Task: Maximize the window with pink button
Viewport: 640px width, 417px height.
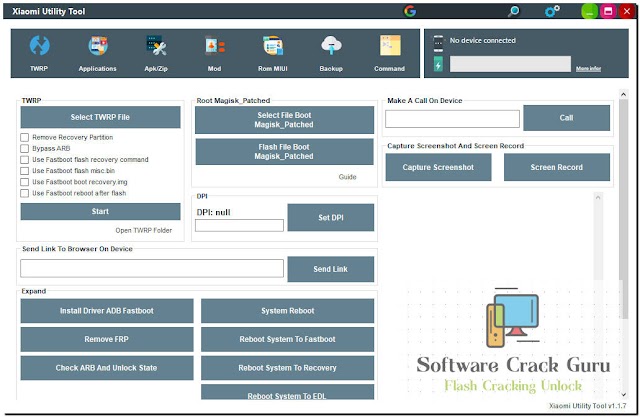Action: [x=608, y=11]
